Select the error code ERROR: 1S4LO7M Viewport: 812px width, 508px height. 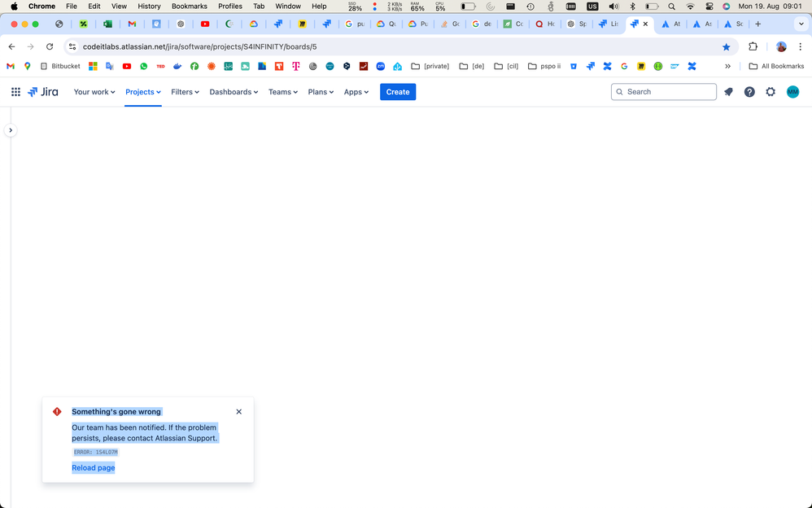96,452
